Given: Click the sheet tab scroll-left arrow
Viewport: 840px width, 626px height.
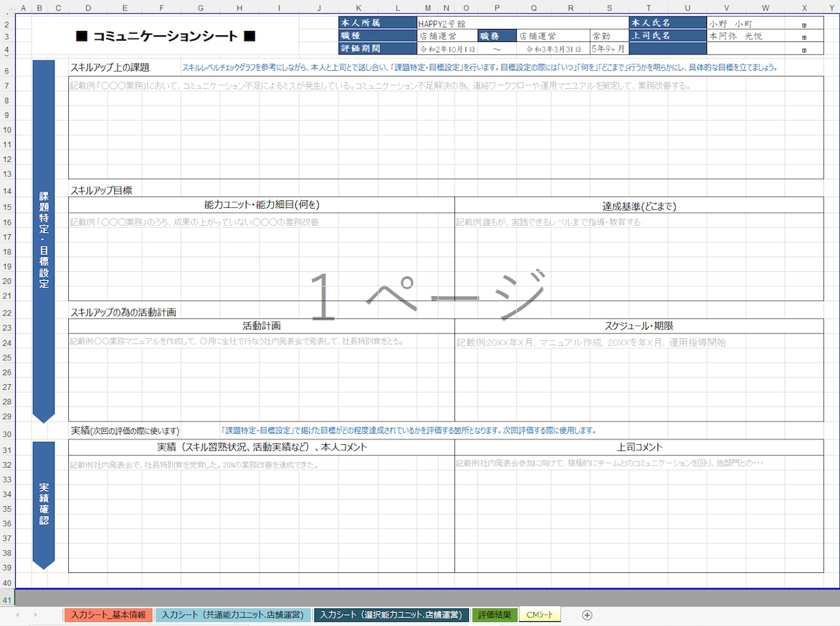Looking at the screenshot, I should (17, 615).
